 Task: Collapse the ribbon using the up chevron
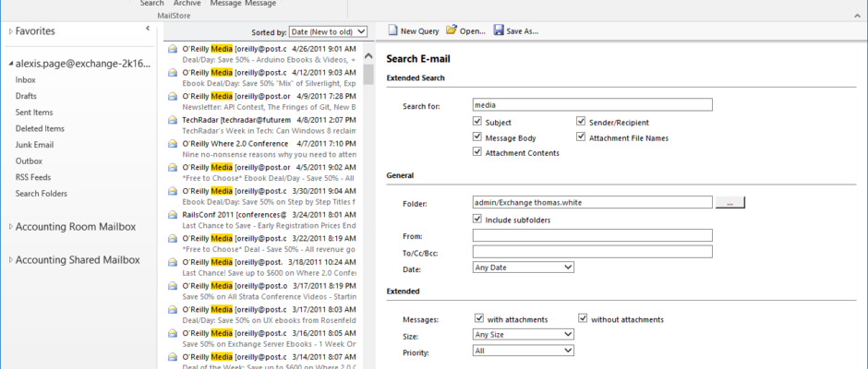click(858, 16)
